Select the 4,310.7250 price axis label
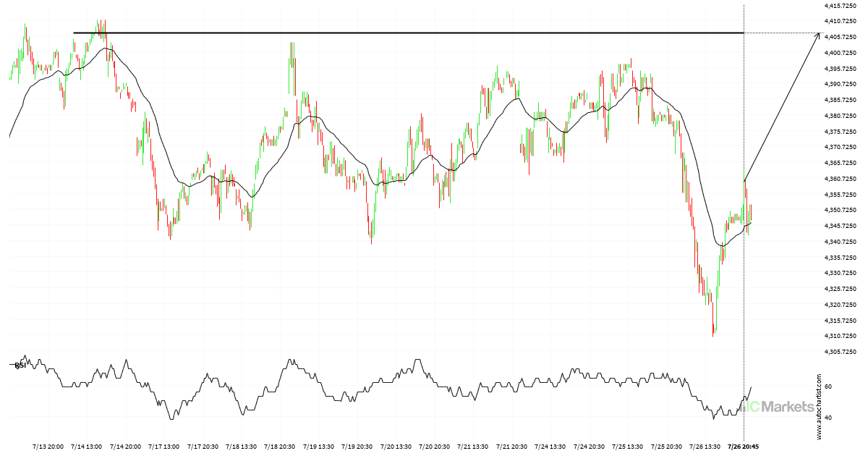This screenshot has width=868, height=456. point(841,336)
